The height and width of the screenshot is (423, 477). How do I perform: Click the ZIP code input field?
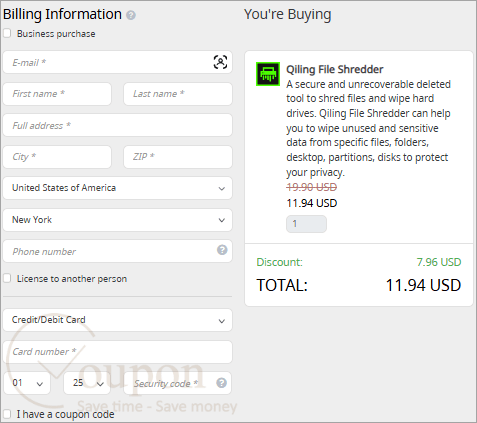coord(178,157)
